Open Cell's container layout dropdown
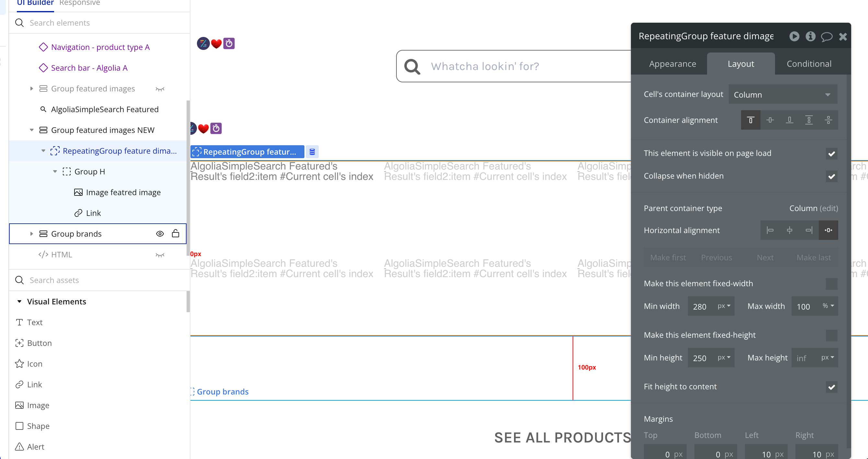This screenshot has width=868, height=459. tap(782, 95)
